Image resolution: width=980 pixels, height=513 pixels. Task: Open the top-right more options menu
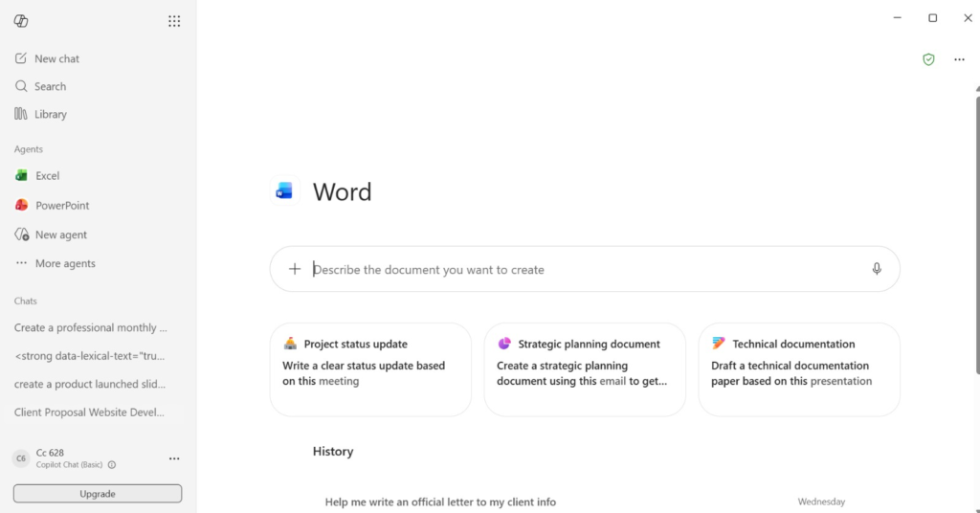959,59
